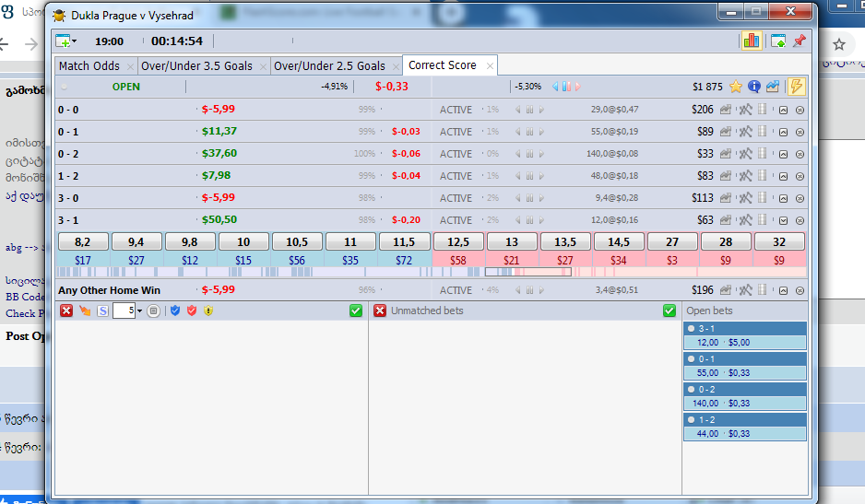The image size is (865, 504).
Task: Toggle the yellow warning shield icon
Action: (208, 311)
